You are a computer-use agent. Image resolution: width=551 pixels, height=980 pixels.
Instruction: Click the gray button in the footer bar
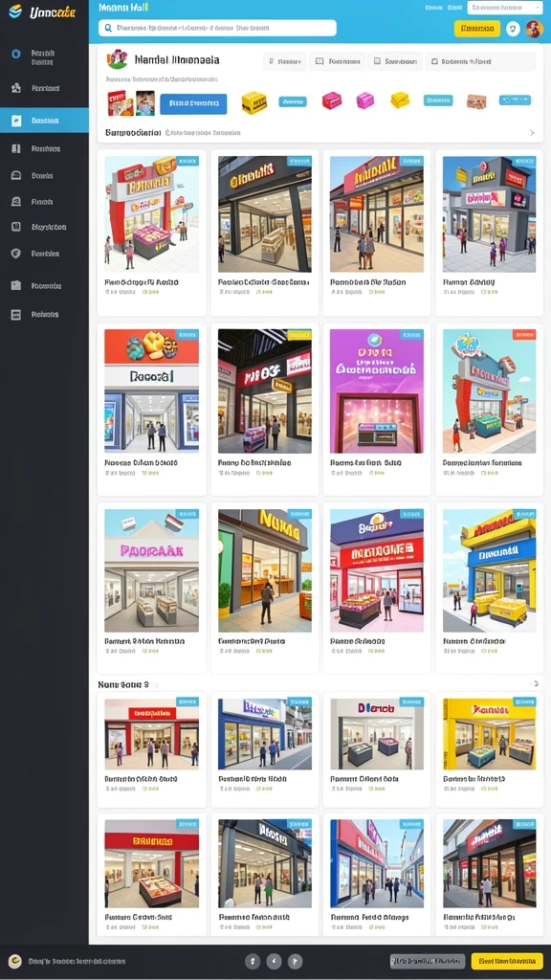coord(428,961)
